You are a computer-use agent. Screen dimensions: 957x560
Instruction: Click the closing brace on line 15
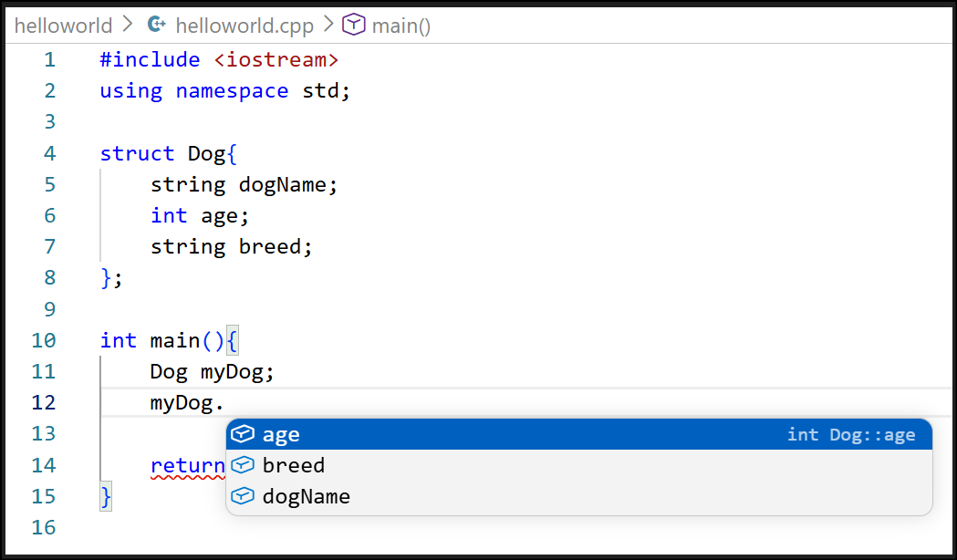tap(106, 497)
